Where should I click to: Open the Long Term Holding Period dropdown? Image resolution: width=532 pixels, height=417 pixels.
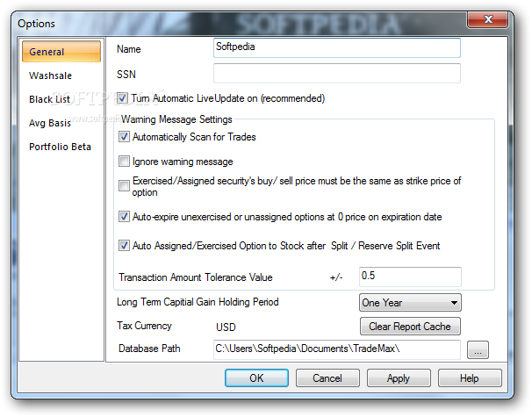tap(410, 302)
